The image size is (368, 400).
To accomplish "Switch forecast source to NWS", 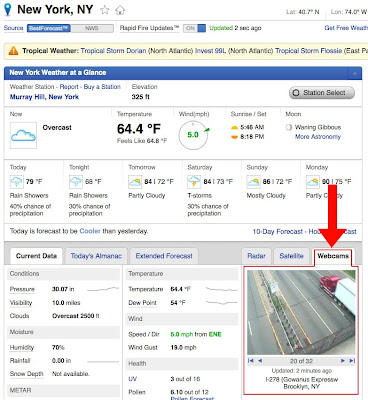I will coord(92,28).
